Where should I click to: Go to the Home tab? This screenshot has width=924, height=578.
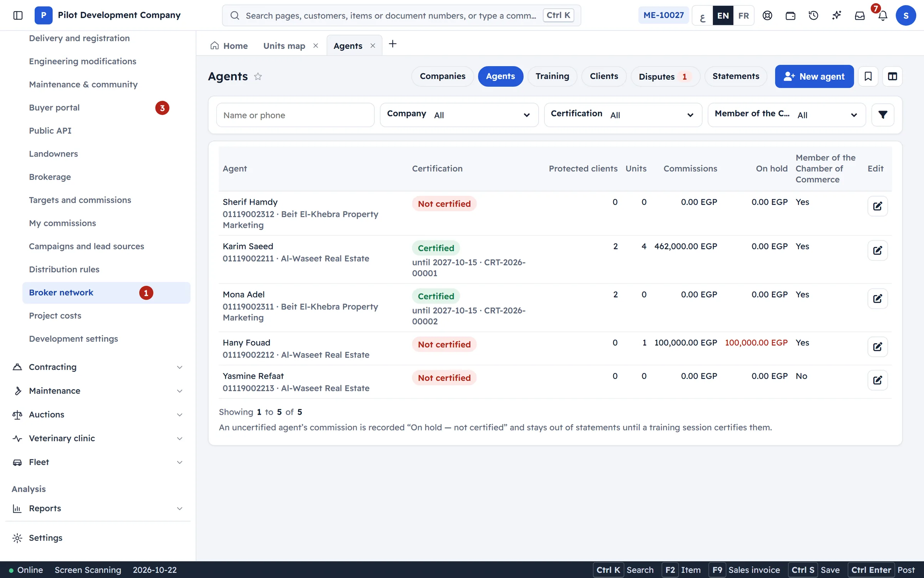point(229,46)
